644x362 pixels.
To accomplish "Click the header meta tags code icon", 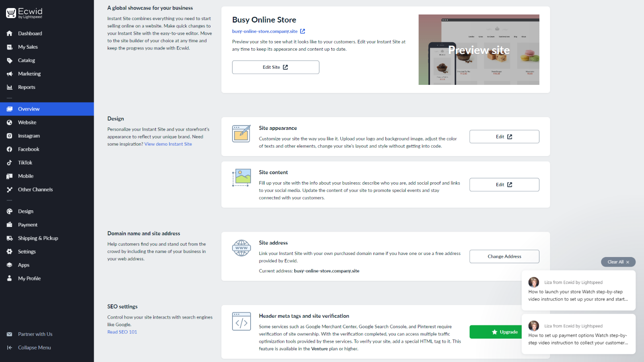I will 241,321.
